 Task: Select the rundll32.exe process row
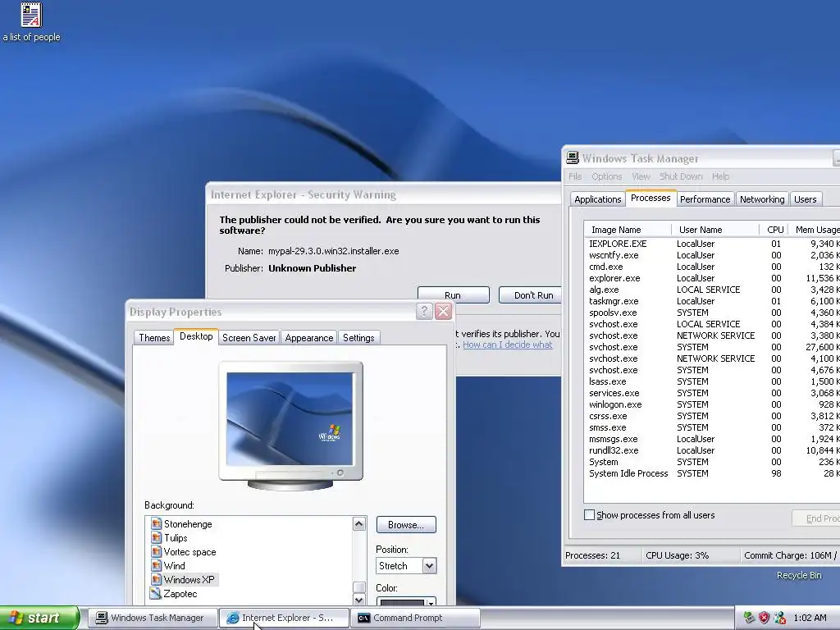[712, 450]
